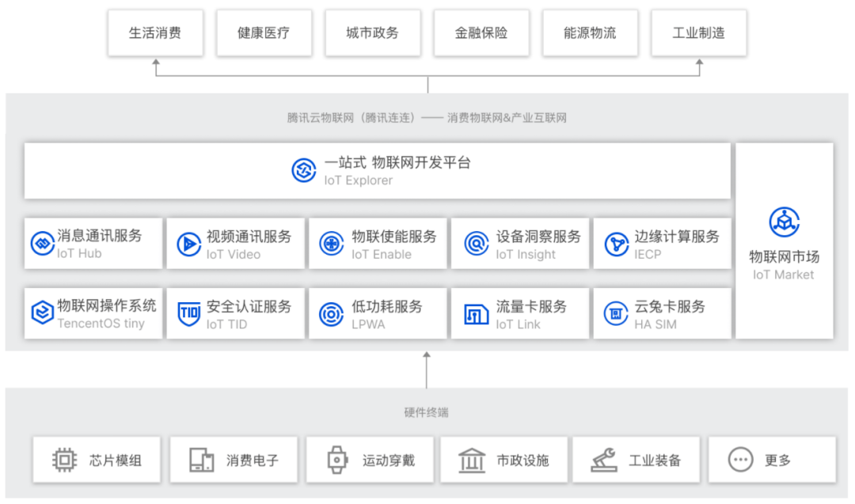Select the 芯片模组 chip icon
This screenshot has width=855, height=504.
[63, 460]
